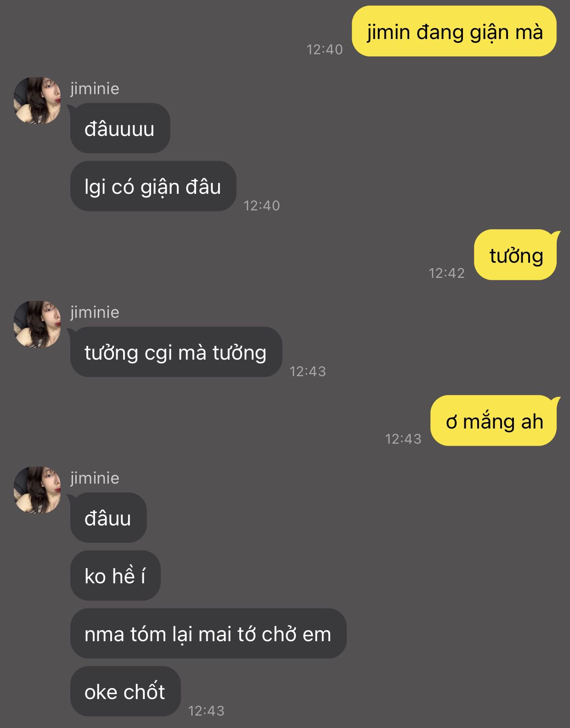Click the 12:43 timestamp beside 'ơ mắng ah'

403,439
